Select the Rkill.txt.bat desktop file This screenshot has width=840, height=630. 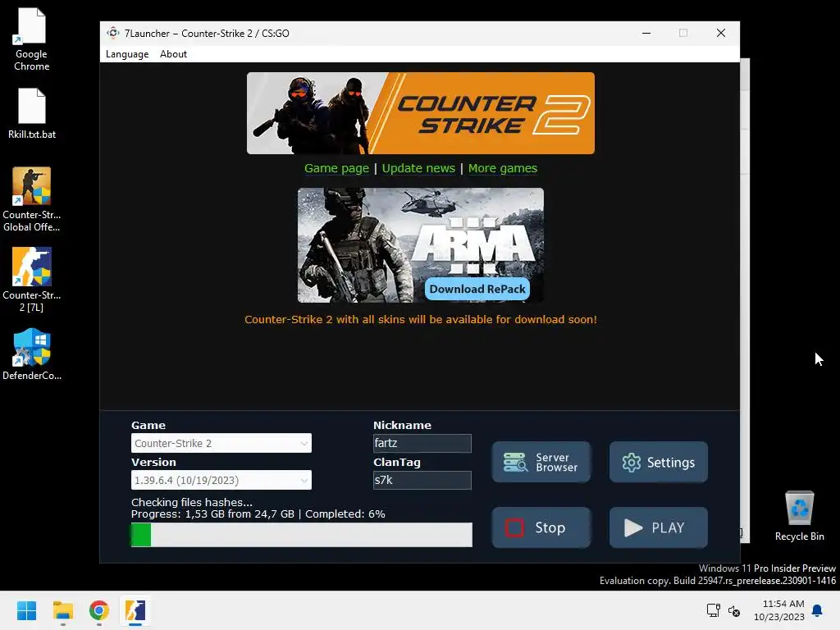click(32, 113)
